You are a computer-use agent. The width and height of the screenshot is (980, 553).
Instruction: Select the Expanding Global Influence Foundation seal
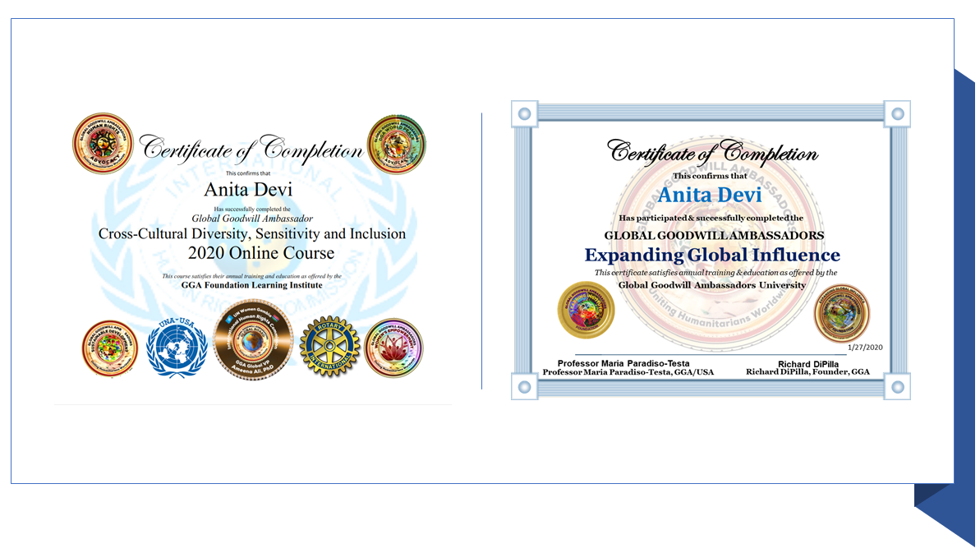pyautogui.click(x=841, y=314)
